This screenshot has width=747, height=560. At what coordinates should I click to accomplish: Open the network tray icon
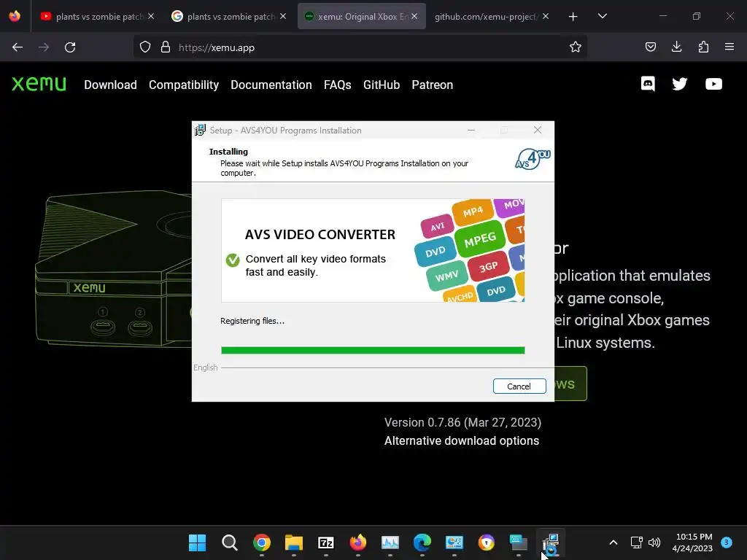[636, 542]
